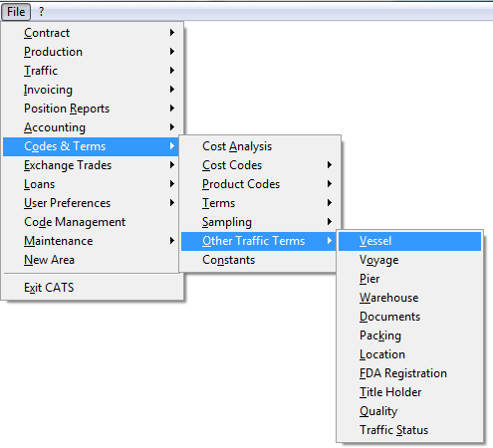Select the Traffic menu entry

coord(92,71)
